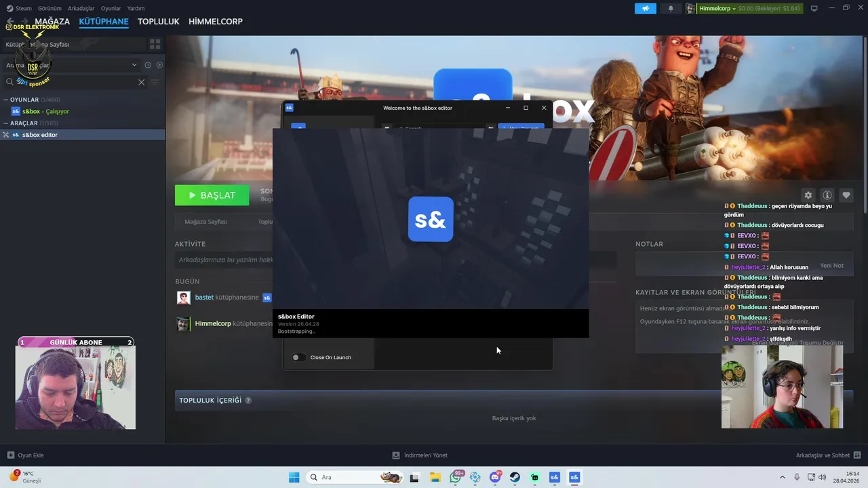Click the Yeni Not button

click(x=831, y=266)
